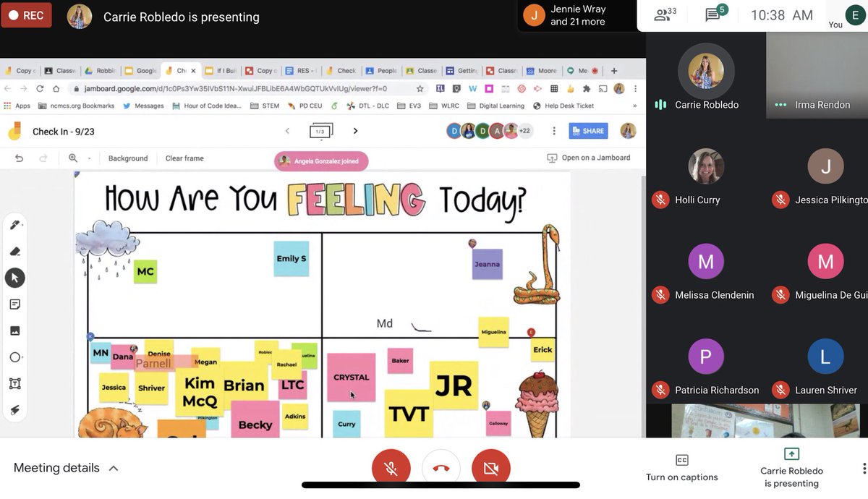Image resolution: width=868 pixels, height=499 pixels.
Task: Toggle the camera off button
Action: [491, 469]
